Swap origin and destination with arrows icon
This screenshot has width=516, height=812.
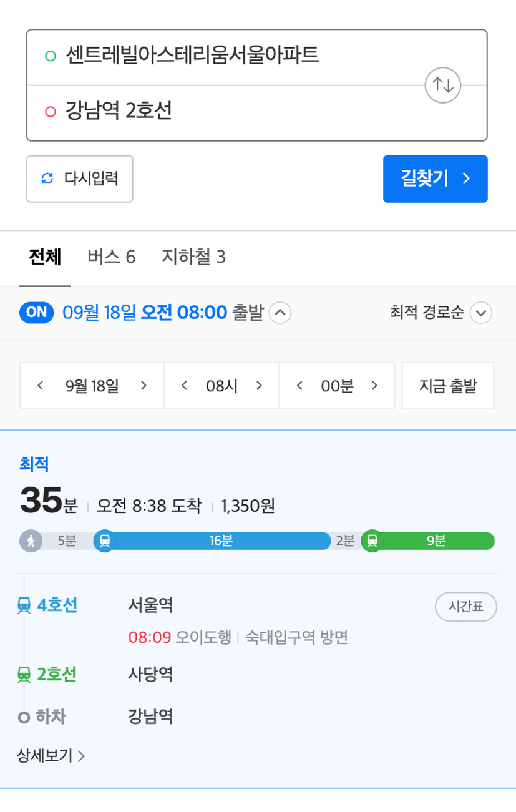(442, 85)
